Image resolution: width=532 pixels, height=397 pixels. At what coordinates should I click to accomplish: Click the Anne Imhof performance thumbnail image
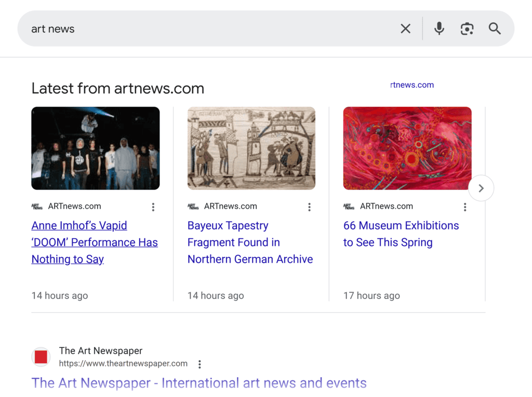[96, 148]
